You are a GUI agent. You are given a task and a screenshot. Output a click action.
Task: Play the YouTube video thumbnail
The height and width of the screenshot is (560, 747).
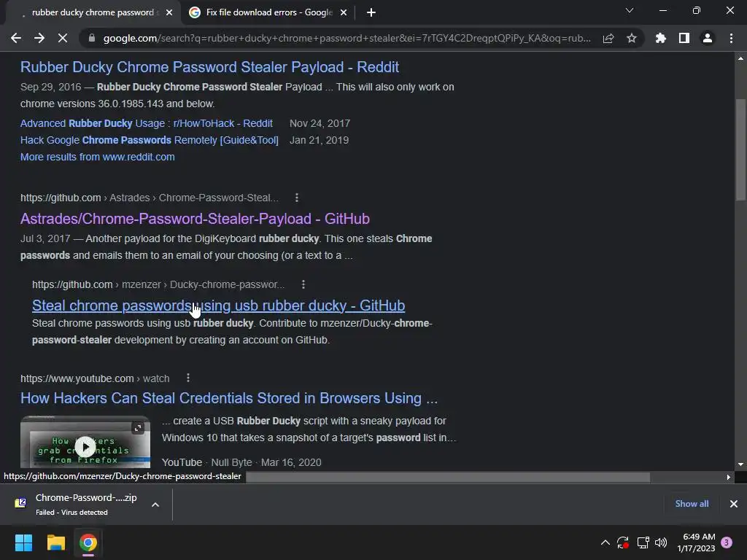[x=85, y=447]
